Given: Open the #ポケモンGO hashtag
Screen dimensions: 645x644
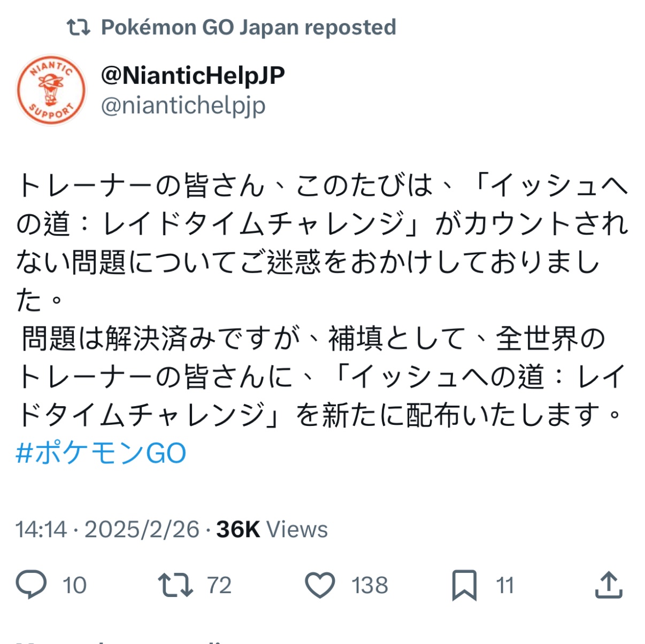Looking at the screenshot, I should [x=101, y=453].
